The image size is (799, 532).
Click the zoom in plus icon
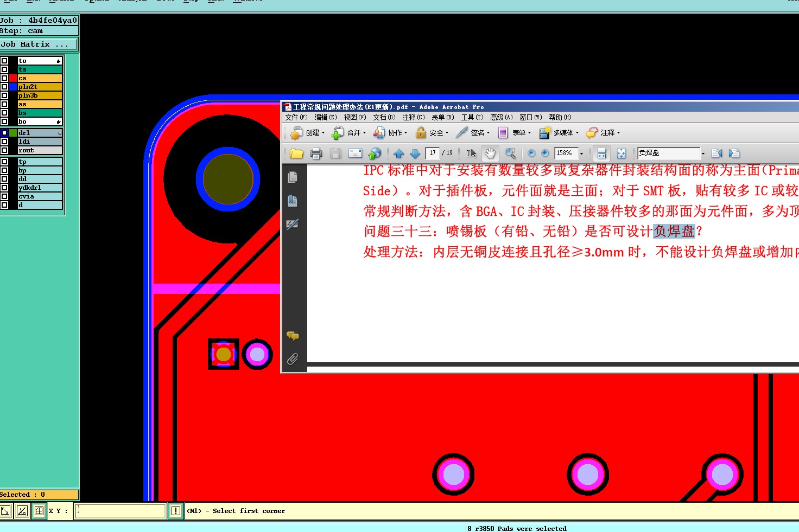point(545,153)
